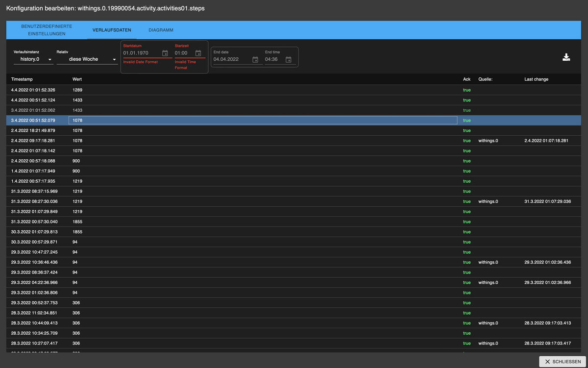The height and width of the screenshot is (368, 588).
Task: Click the withings.0 source in row 2.4.2022 09:17:18.281
Action: pyautogui.click(x=488, y=141)
